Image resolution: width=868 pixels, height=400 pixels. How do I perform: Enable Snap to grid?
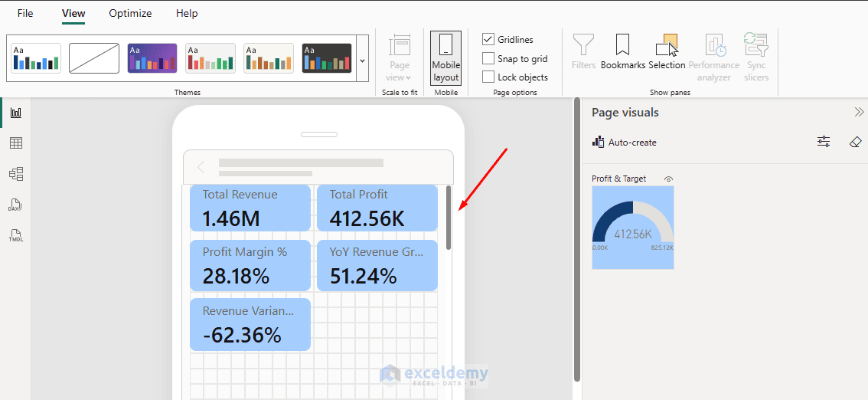(488, 58)
